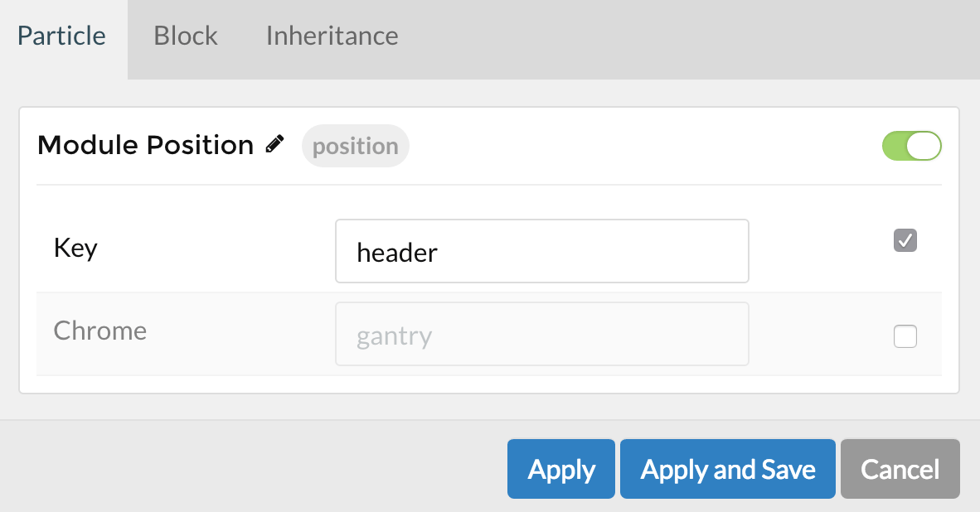This screenshot has height=512, width=980.
Task: Click the word header inside Key field
Action: [397, 252]
